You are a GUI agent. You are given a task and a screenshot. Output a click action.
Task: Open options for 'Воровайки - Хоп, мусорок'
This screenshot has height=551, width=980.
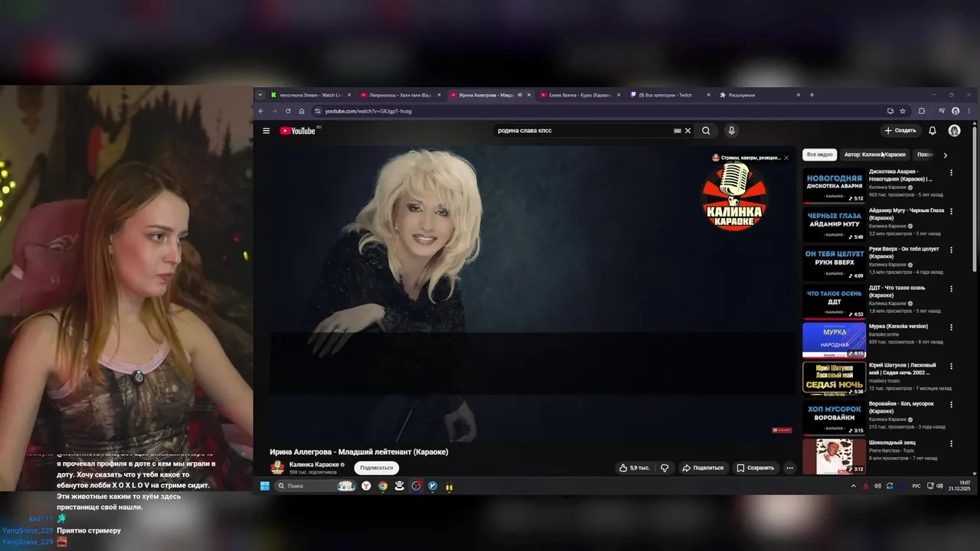click(951, 405)
